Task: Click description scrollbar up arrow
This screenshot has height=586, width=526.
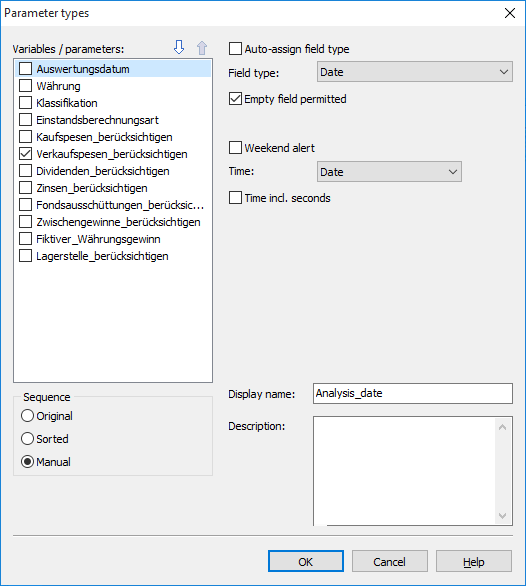Action: point(502,427)
